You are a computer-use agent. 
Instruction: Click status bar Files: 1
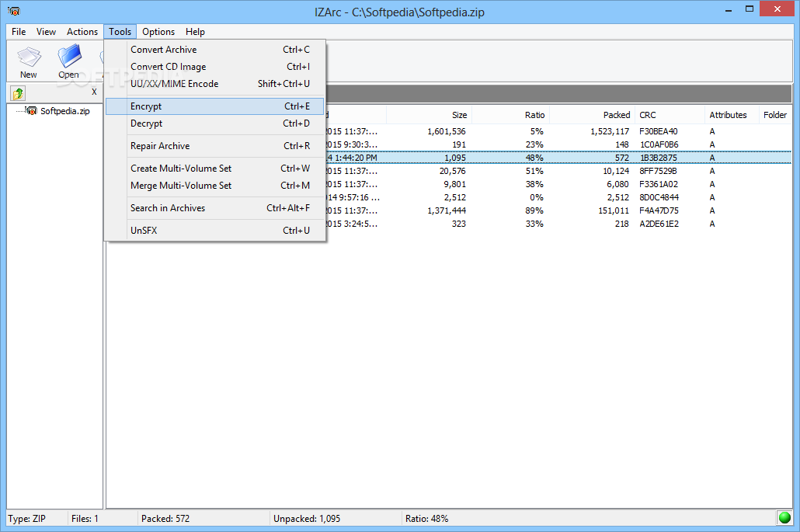tap(85, 519)
